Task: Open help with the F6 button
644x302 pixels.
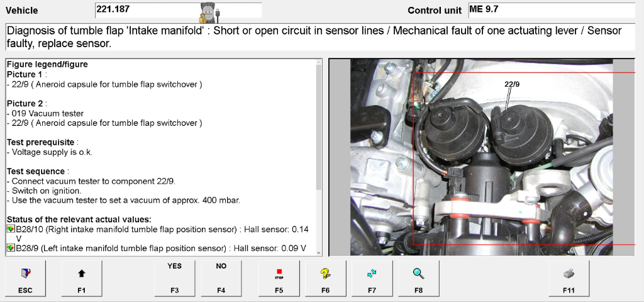Action: point(325,279)
